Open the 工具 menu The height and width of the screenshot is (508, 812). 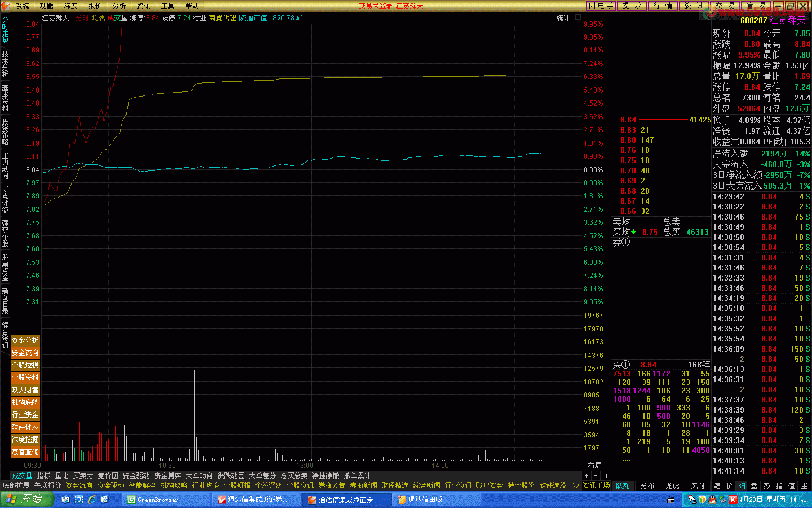pyautogui.click(x=168, y=6)
